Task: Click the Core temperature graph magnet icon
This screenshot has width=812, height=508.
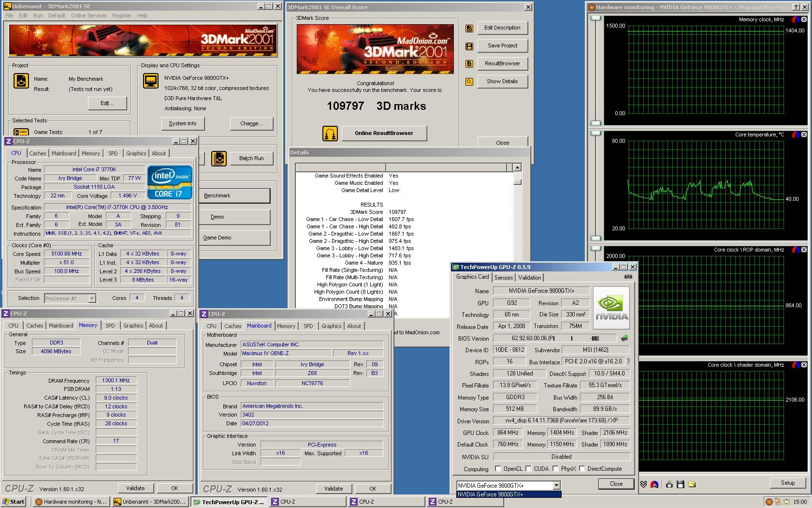Action: pos(796,134)
